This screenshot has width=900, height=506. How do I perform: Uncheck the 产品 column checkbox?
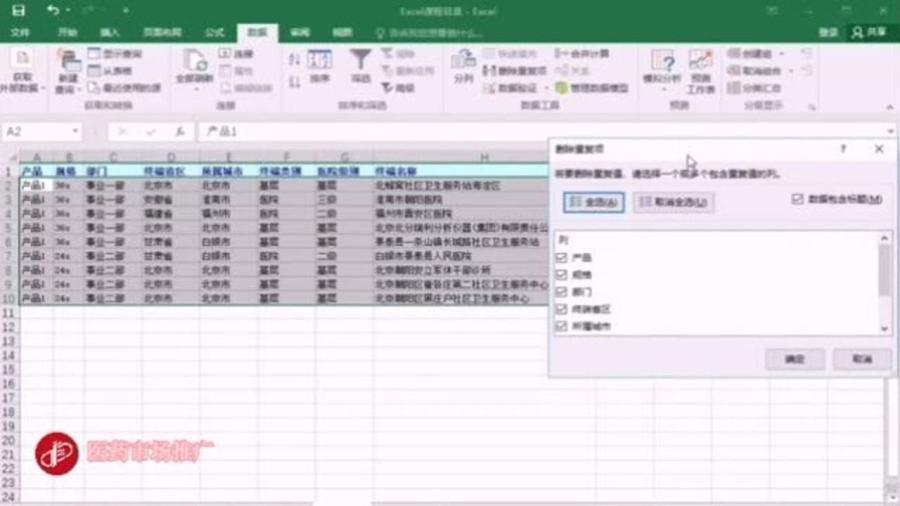tap(561, 258)
